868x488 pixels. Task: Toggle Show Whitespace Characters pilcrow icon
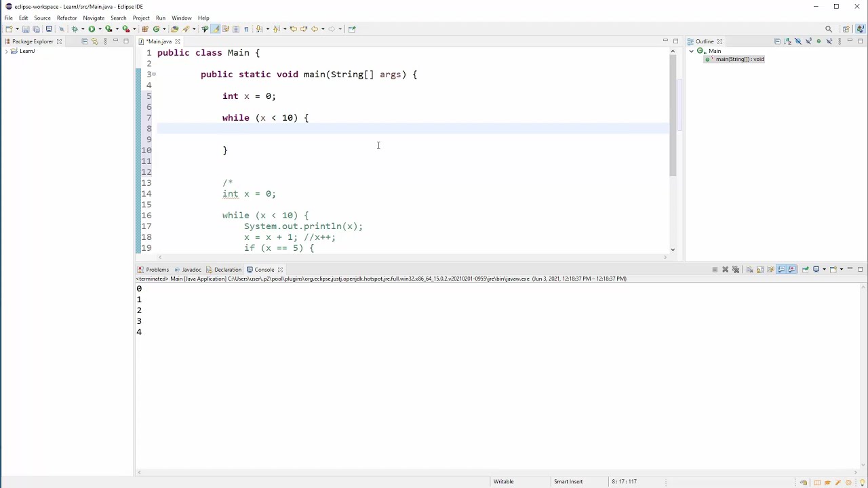pos(246,28)
